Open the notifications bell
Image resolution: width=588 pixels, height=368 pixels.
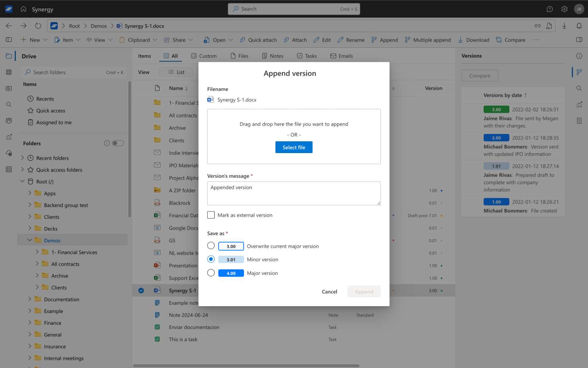(x=579, y=26)
